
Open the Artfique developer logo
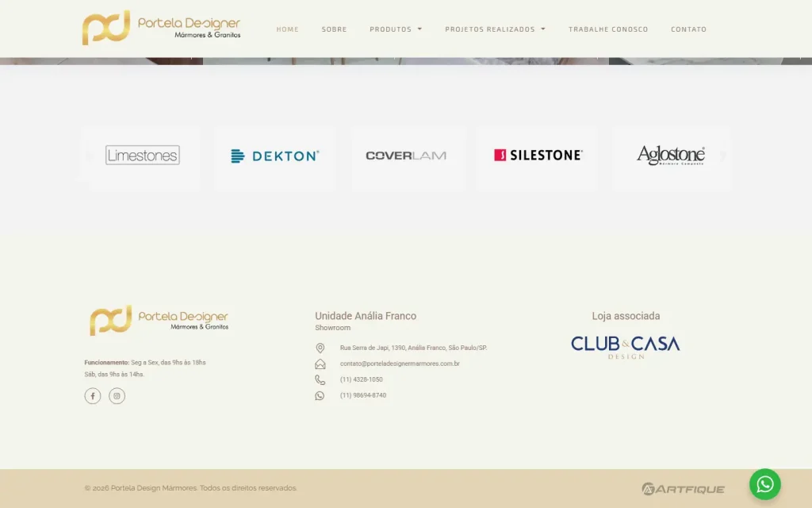click(x=683, y=489)
